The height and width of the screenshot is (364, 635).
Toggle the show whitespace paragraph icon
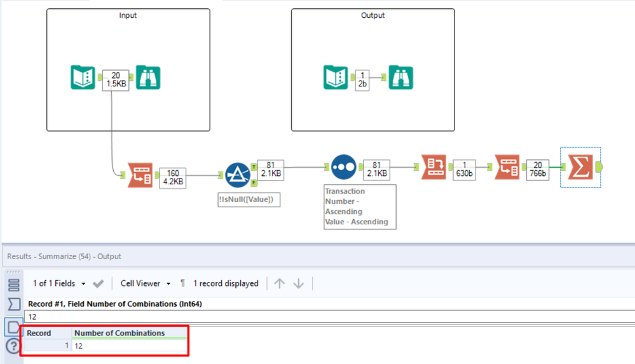point(182,283)
